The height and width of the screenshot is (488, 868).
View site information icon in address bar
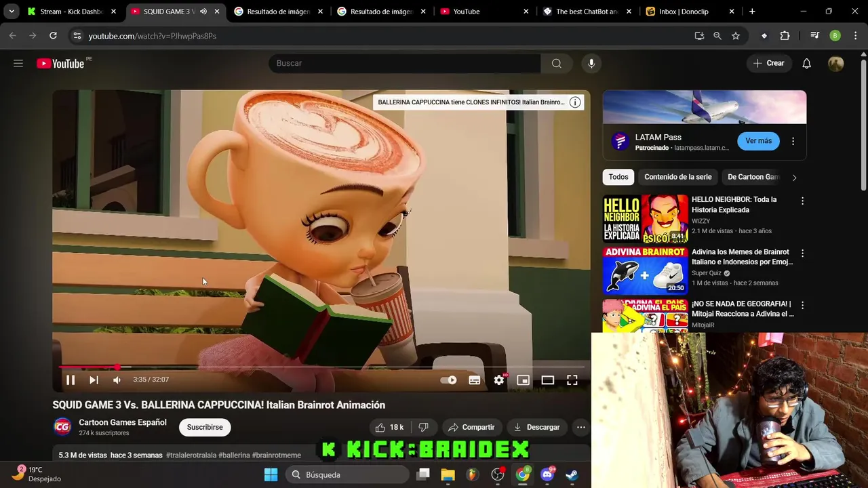(77, 36)
